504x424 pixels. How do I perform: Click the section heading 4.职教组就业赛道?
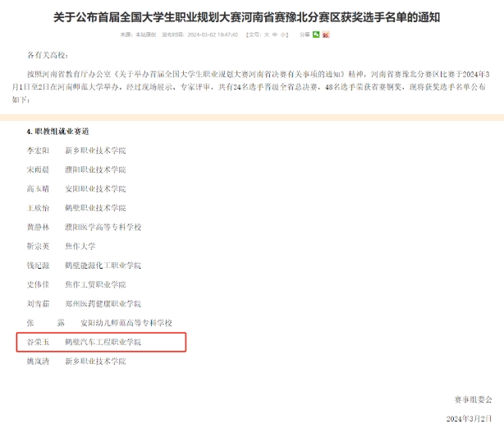coord(57,131)
